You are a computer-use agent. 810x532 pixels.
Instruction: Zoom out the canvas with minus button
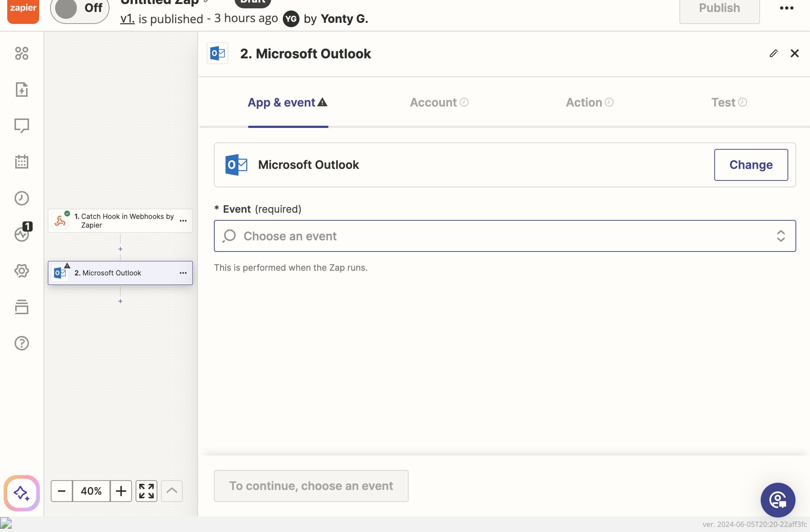62,491
